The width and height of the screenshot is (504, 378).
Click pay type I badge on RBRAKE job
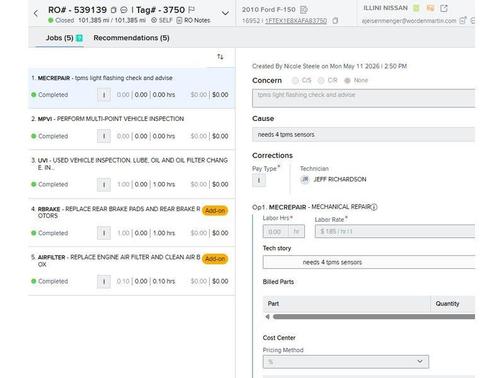tap(104, 233)
